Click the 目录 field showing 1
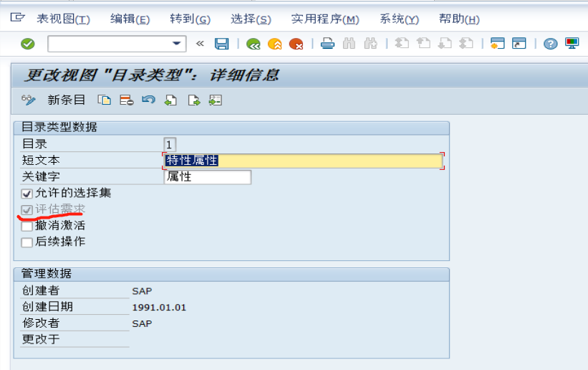This screenshot has height=370, width=588. (170, 144)
